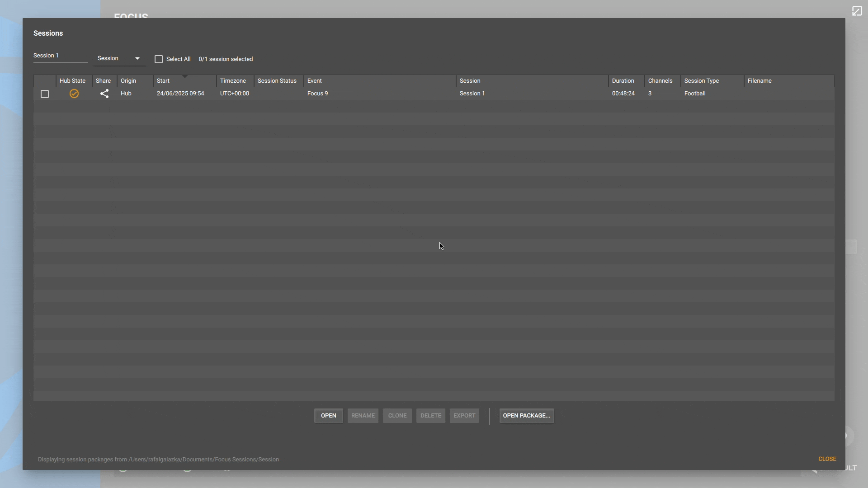Screen dimensions: 868x488
Task: Click the Session column header
Action: pos(532,81)
